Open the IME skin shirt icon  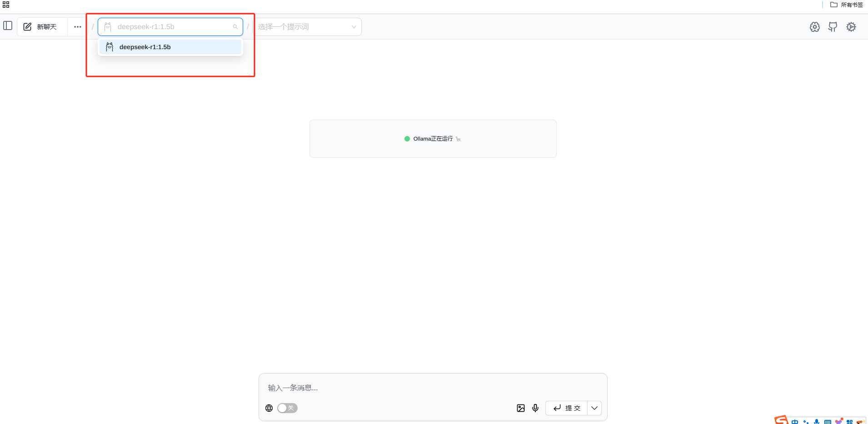pos(839,421)
